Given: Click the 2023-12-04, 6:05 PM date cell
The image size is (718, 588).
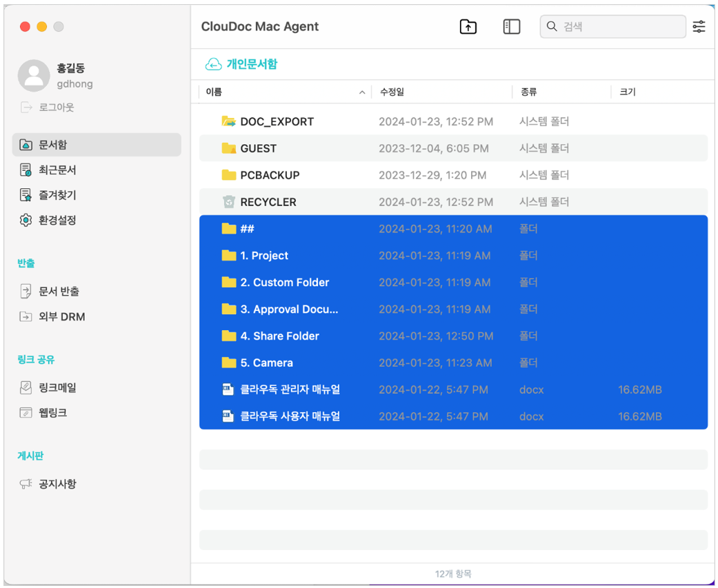Looking at the screenshot, I should [434, 148].
